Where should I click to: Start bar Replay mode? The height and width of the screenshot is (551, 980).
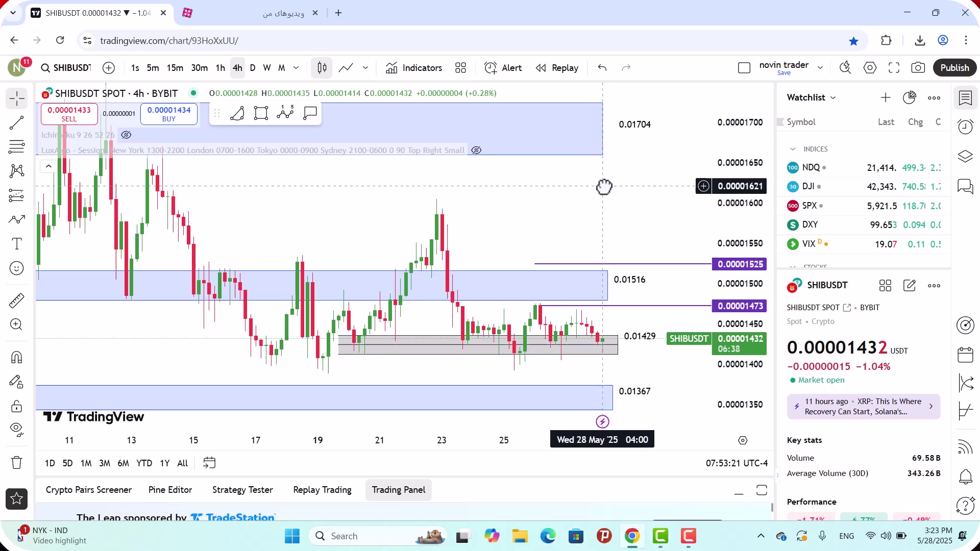(x=557, y=68)
